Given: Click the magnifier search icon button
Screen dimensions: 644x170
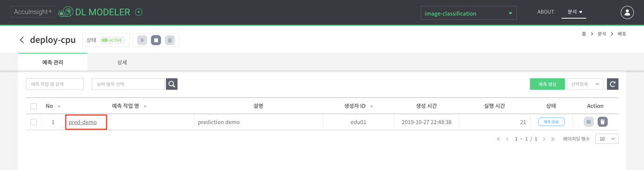Looking at the screenshot, I should tap(172, 84).
